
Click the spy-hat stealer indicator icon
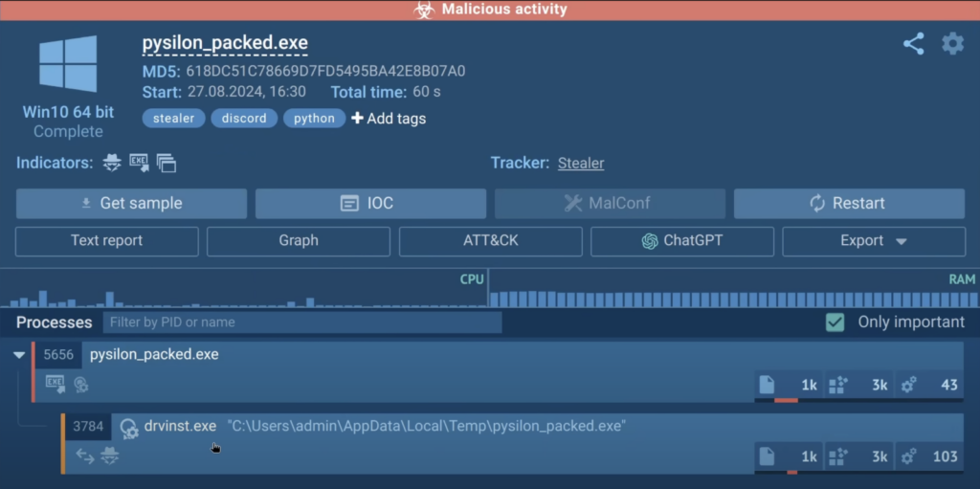[112, 163]
